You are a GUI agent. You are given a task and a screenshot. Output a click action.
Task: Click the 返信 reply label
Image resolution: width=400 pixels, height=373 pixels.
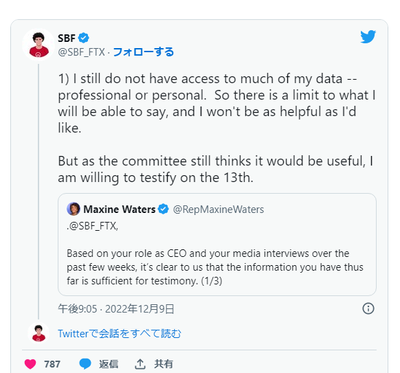click(x=108, y=364)
